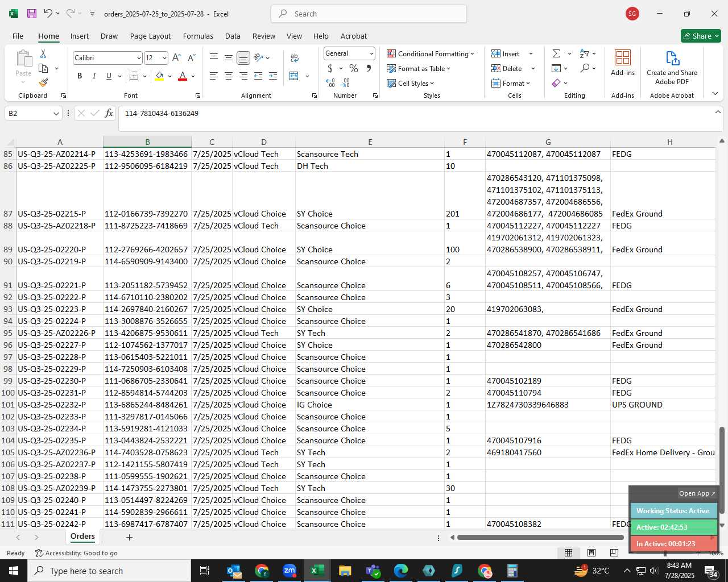
Task: Select the Orders sheet tab
Action: (82, 537)
